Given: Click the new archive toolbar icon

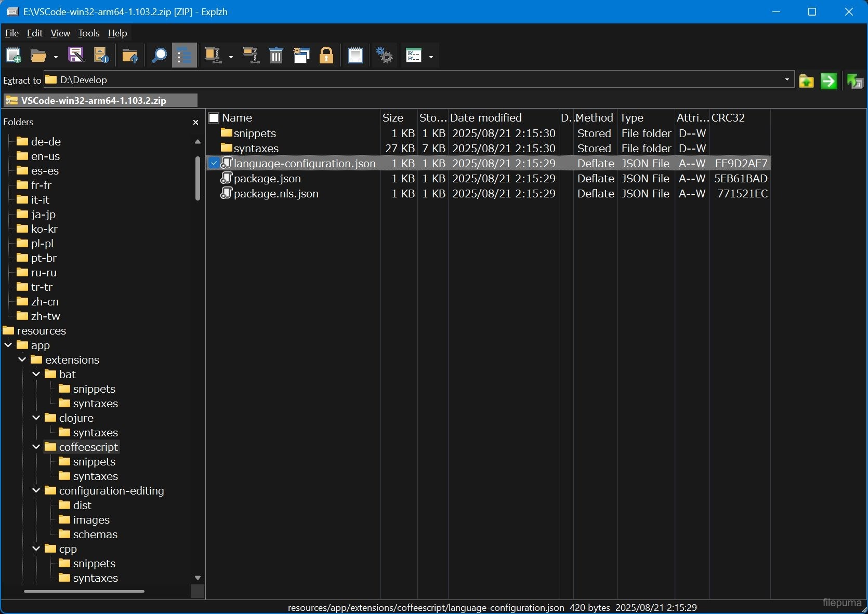Looking at the screenshot, I should (14, 55).
